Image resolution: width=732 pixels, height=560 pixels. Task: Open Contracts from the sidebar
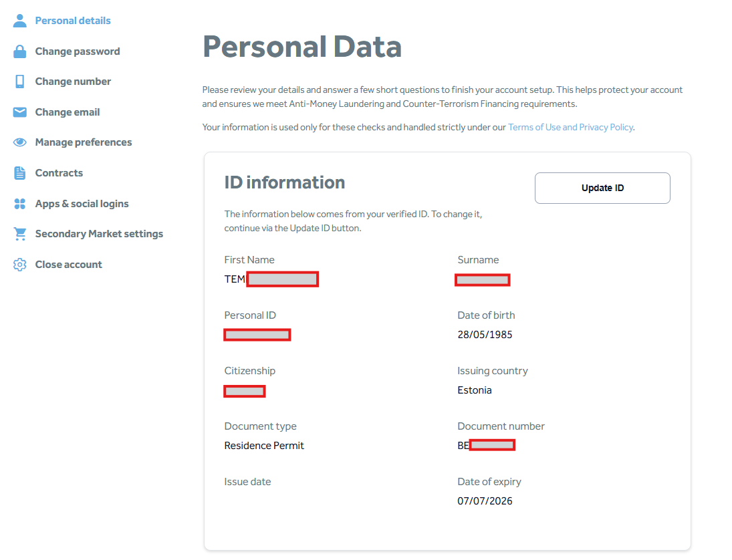(x=59, y=173)
